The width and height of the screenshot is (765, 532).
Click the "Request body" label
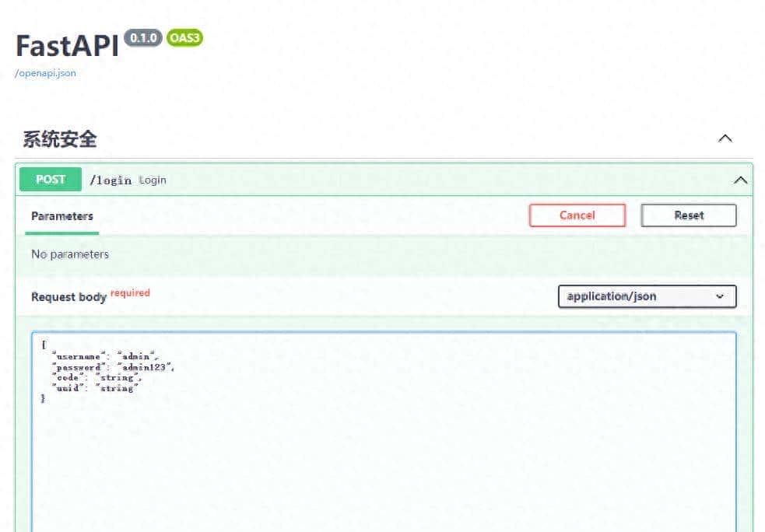(x=68, y=297)
